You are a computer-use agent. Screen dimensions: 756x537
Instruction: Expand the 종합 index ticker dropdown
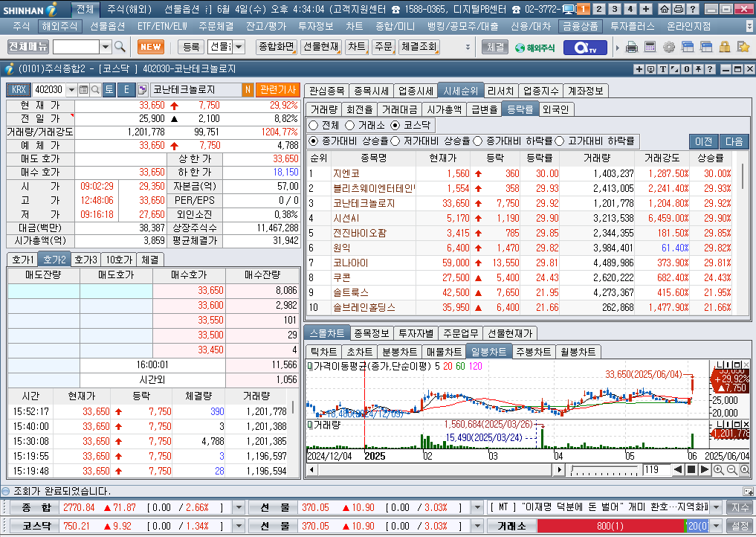(x=239, y=507)
